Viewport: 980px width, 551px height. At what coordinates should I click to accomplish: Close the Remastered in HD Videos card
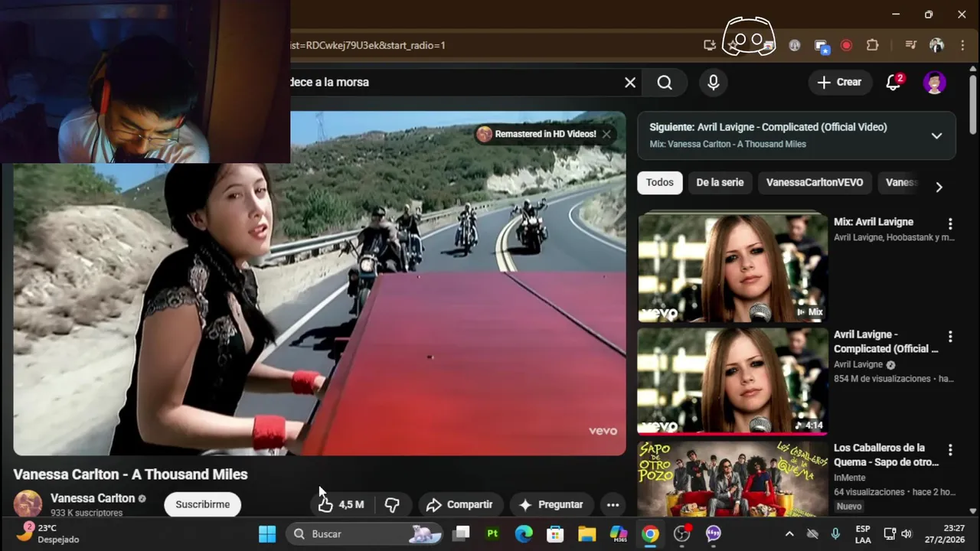tap(606, 134)
